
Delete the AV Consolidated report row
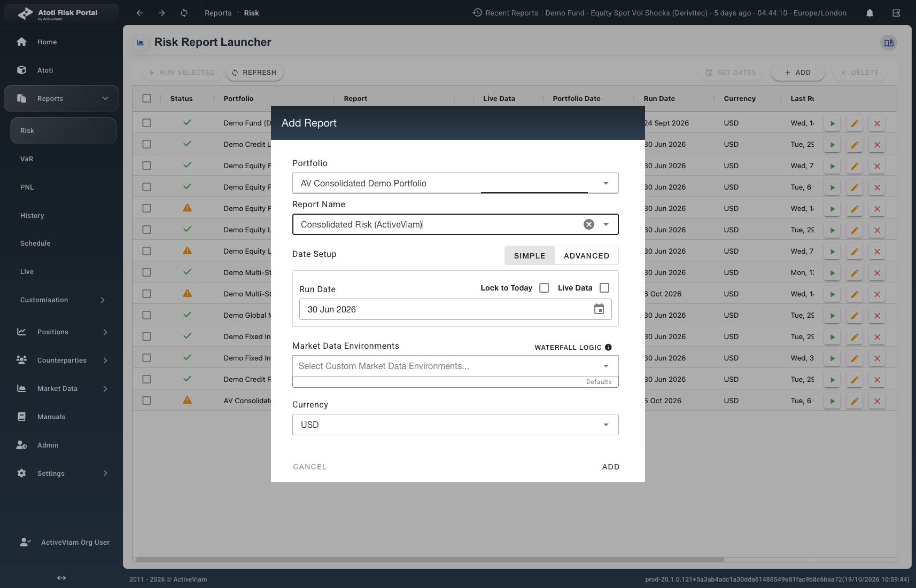tap(877, 401)
